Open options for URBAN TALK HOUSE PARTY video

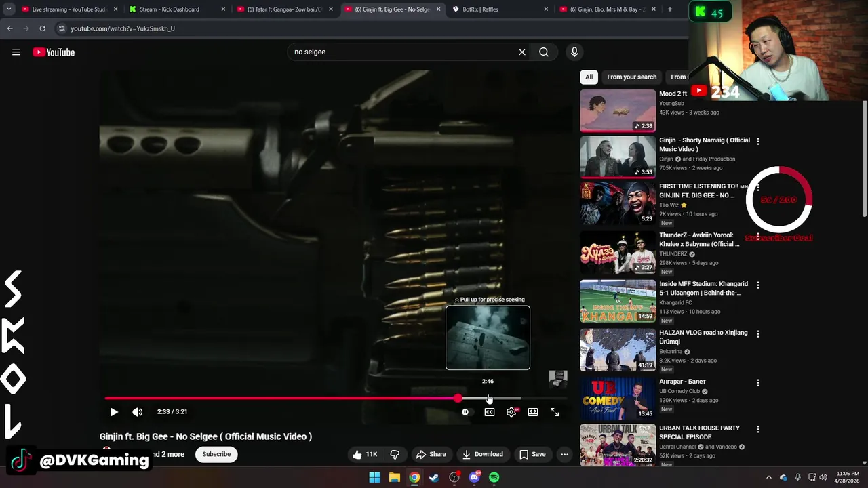(x=757, y=430)
